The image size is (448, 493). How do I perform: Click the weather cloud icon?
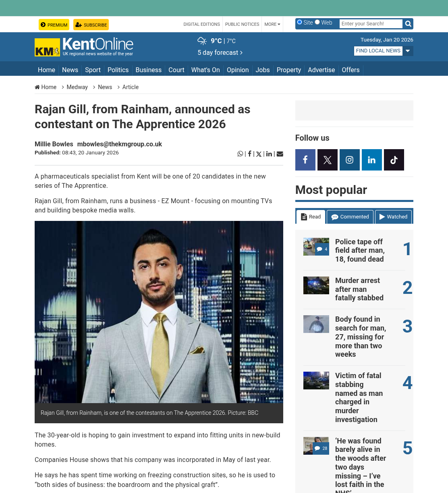202,41
